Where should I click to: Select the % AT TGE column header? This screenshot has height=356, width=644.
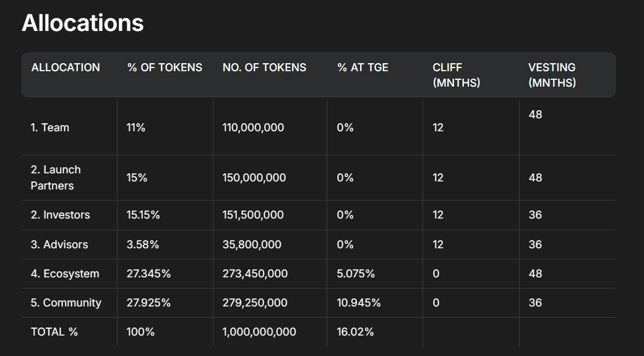(363, 67)
